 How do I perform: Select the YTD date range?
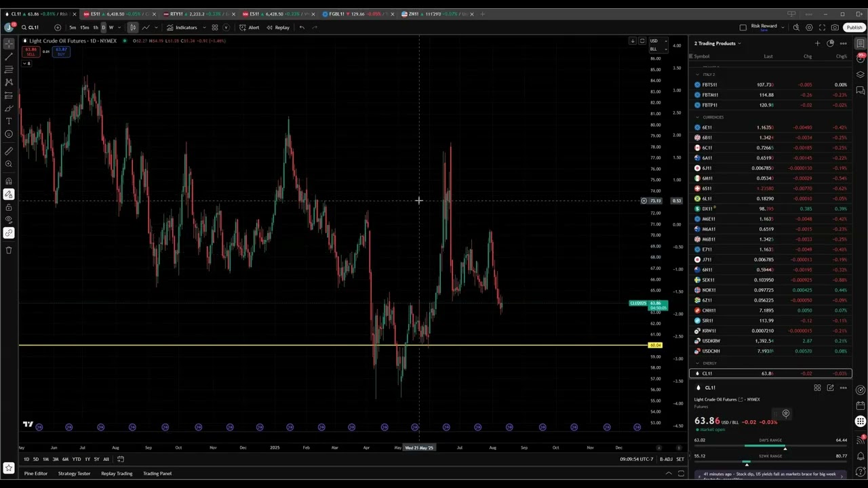tap(77, 460)
